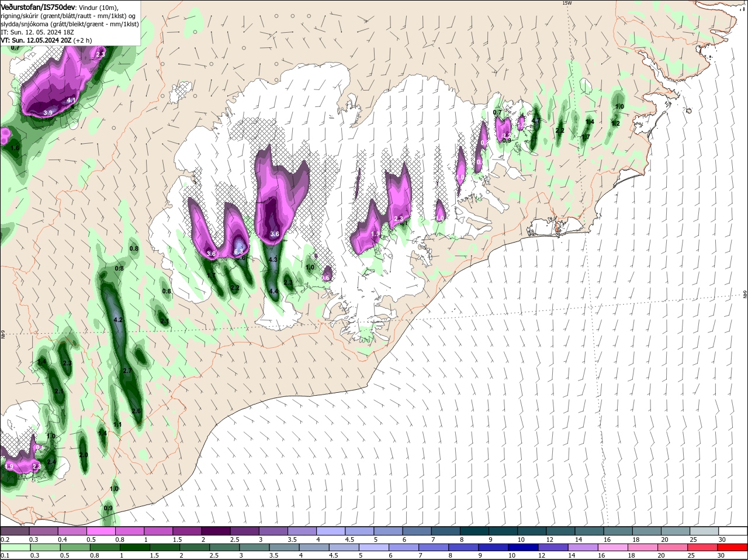Click the '3.9' snowfall value label
748x560 pixels.
48,112
